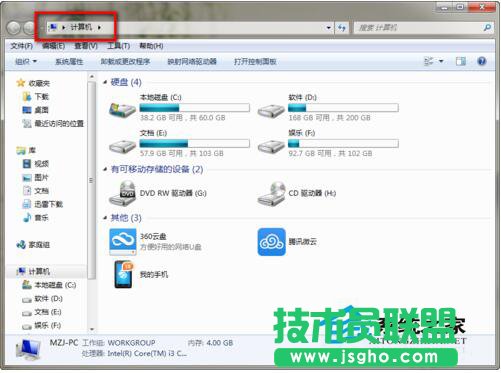The width and height of the screenshot is (501, 373).
Task: Open 迅雷下载 library in sidebar
Action: click(x=42, y=204)
